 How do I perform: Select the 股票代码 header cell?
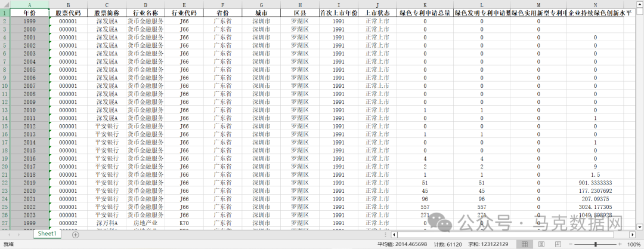68,13
